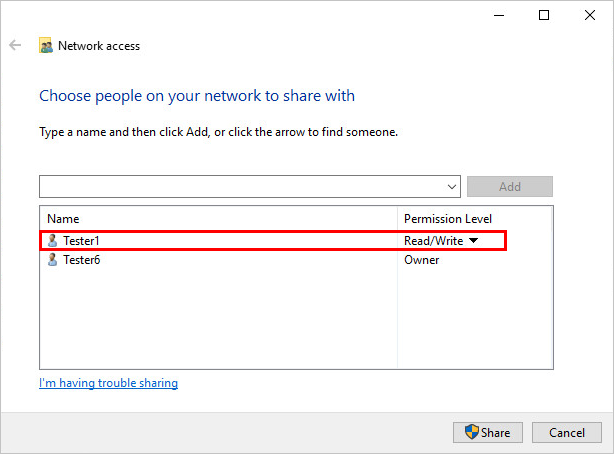This screenshot has width=614, height=454.
Task: Select the Tester6 name in the list
Action: coord(82,260)
